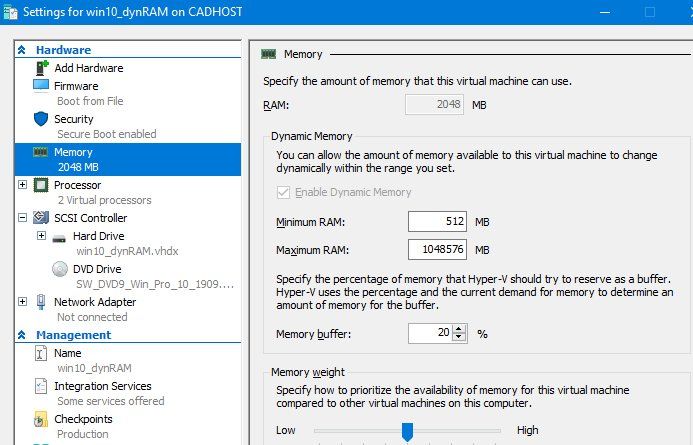The width and height of the screenshot is (693, 445).
Task: Click the Memory buffer value field
Action: click(x=431, y=333)
